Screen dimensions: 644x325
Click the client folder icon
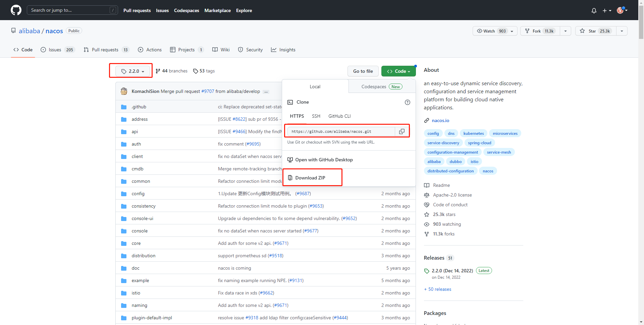click(x=124, y=157)
